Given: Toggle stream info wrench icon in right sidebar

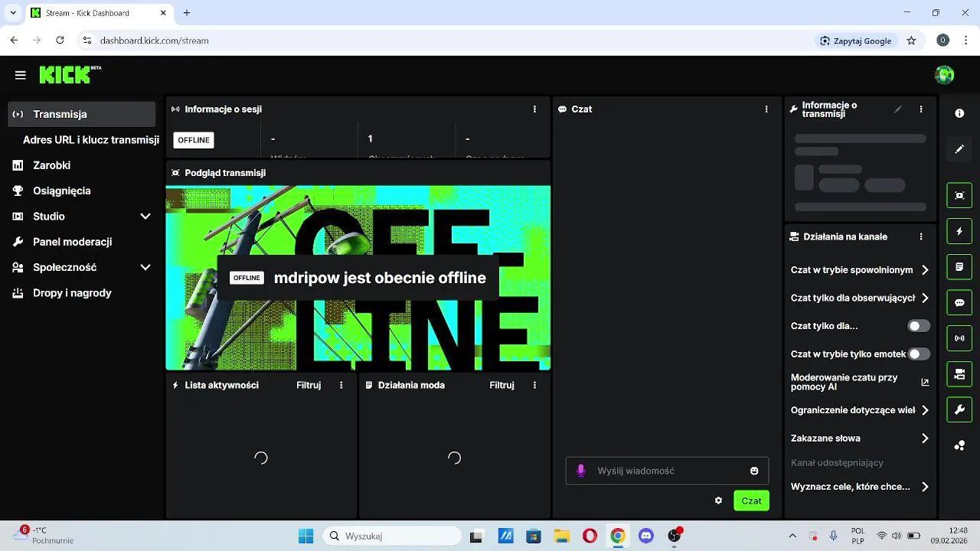Looking at the screenshot, I should coord(959,410).
